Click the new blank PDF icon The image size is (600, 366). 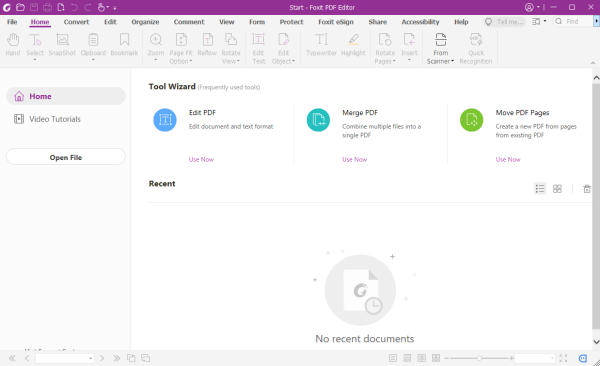(x=61, y=7)
